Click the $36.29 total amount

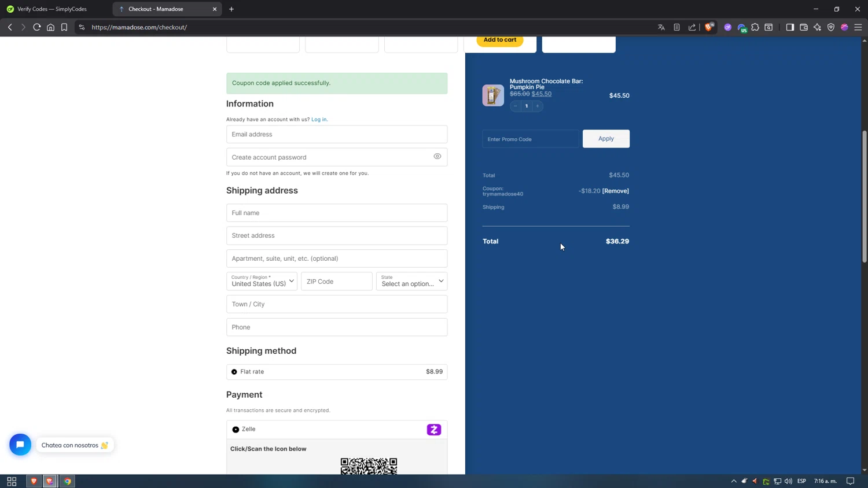(x=617, y=241)
